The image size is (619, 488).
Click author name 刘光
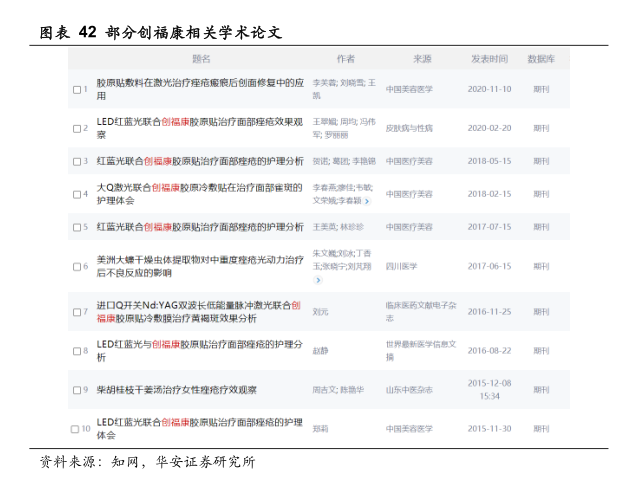[x=321, y=311]
